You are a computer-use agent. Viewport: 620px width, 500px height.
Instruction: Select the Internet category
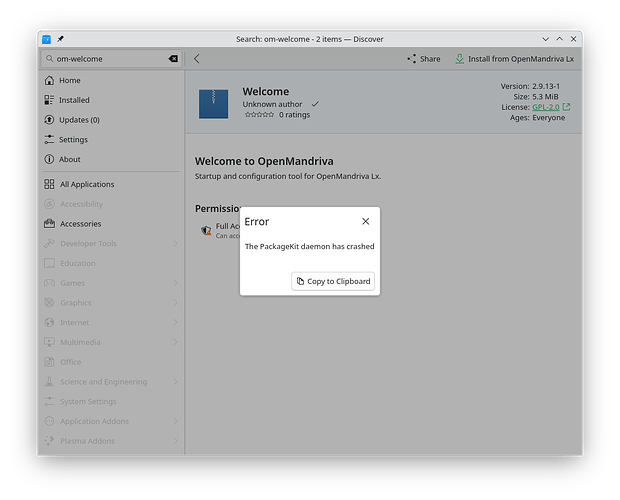tap(112, 323)
